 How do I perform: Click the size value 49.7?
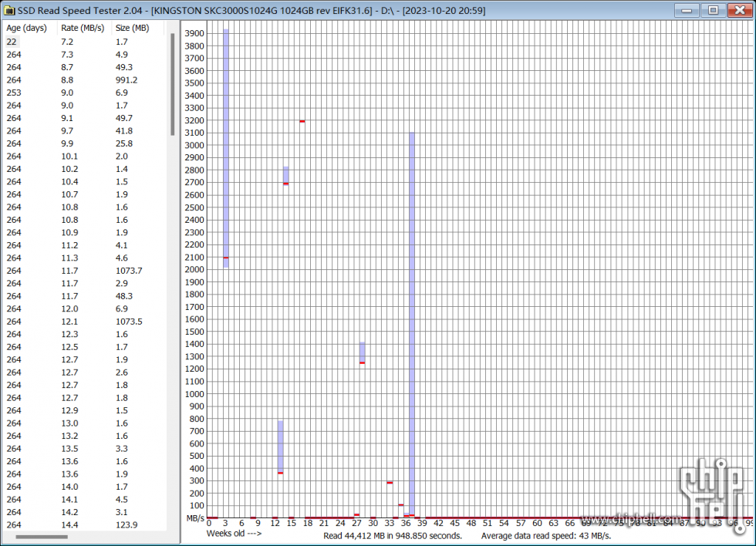[x=124, y=118]
